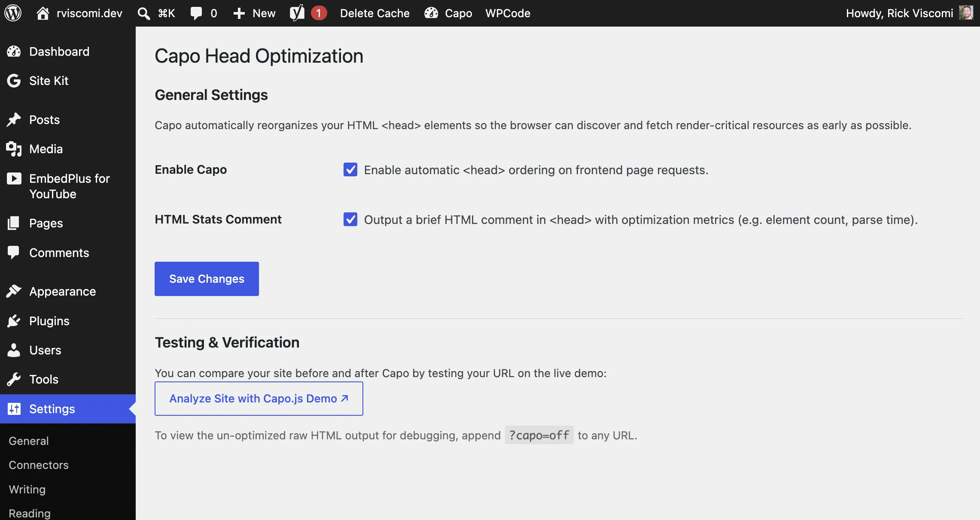The image size is (980, 520).
Task: Click the plus icon for New
Action: [239, 13]
